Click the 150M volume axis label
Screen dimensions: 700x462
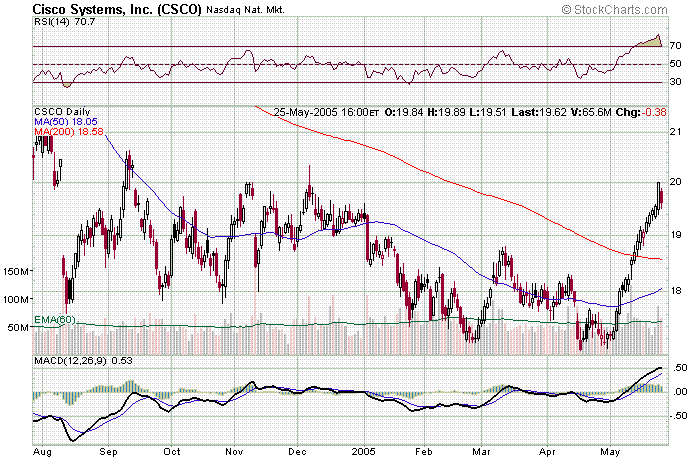(16, 271)
